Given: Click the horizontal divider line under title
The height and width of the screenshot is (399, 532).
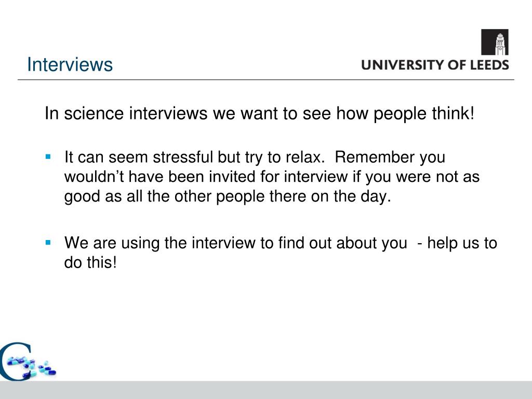Looking at the screenshot, I should [x=266, y=79].
